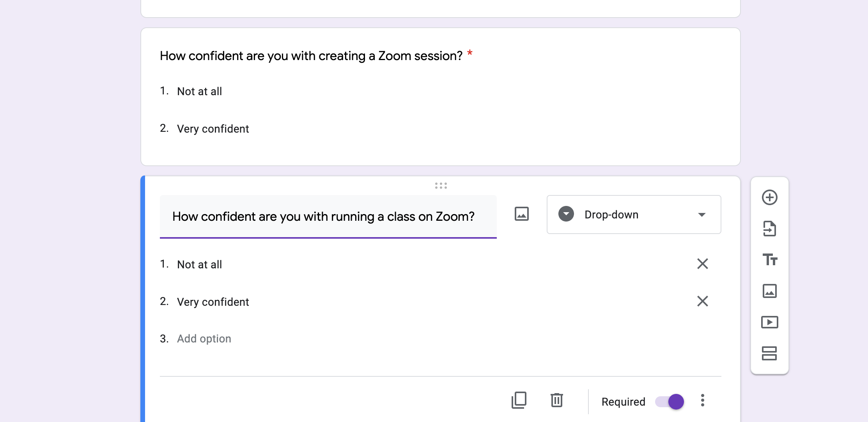Import questions using sidebar icon

point(769,229)
